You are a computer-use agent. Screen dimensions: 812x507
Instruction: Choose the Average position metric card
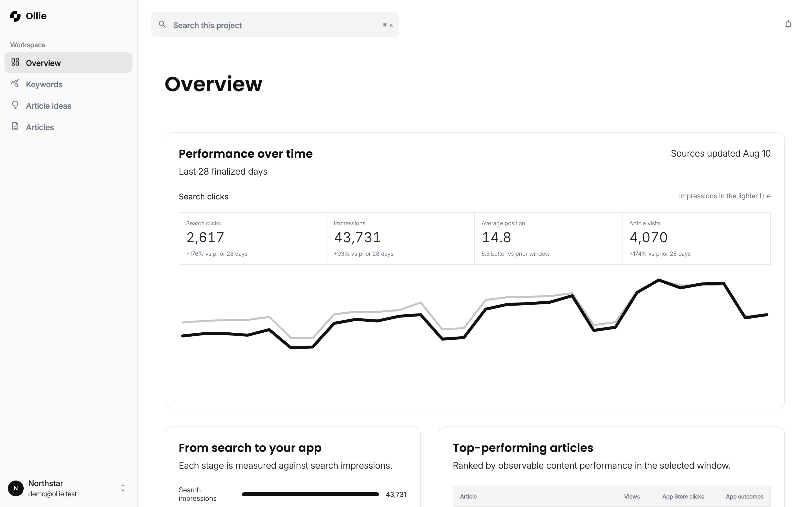coord(548,239)
